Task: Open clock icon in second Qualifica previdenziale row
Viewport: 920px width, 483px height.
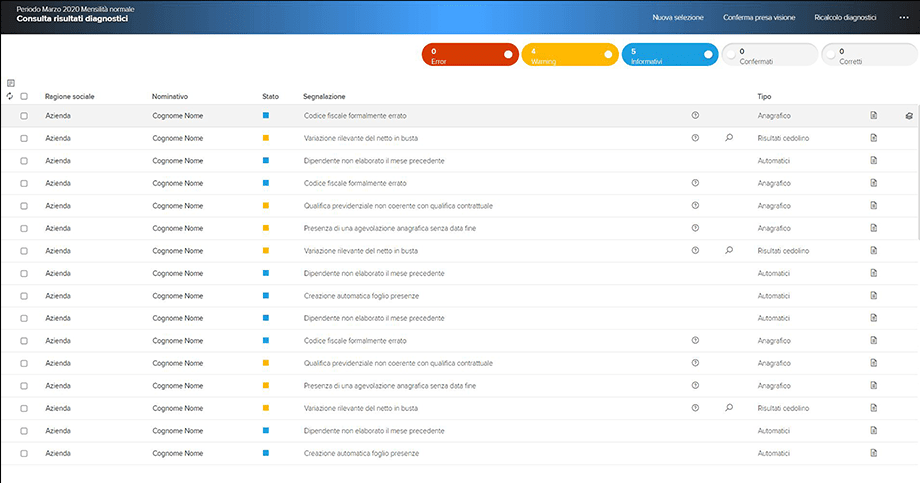Action: (695, 363)
